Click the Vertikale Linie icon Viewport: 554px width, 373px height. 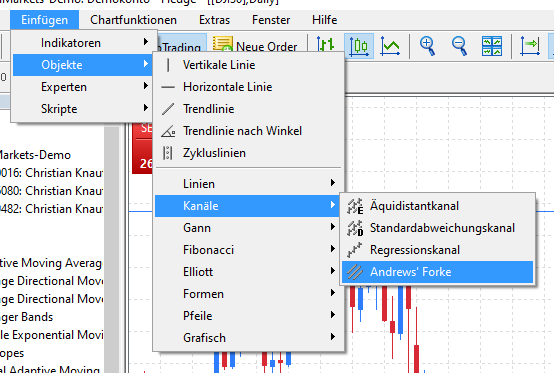tap(168, 65)
